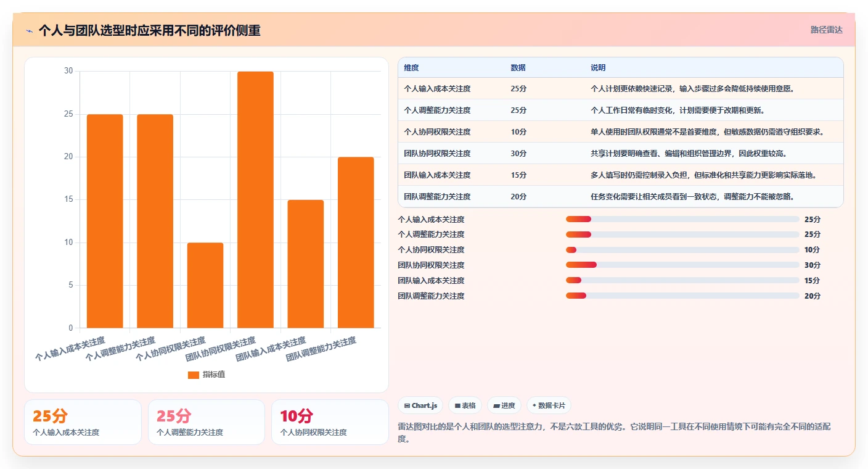Click the chart bar for 团队输入成本关注度
The image size is (868, 469).
coord(306,264)
